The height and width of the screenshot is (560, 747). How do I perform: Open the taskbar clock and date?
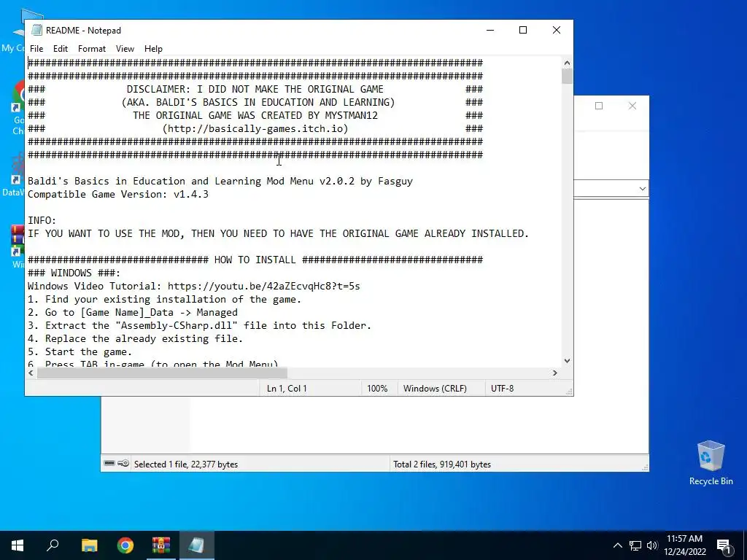[x=684, y=545]
